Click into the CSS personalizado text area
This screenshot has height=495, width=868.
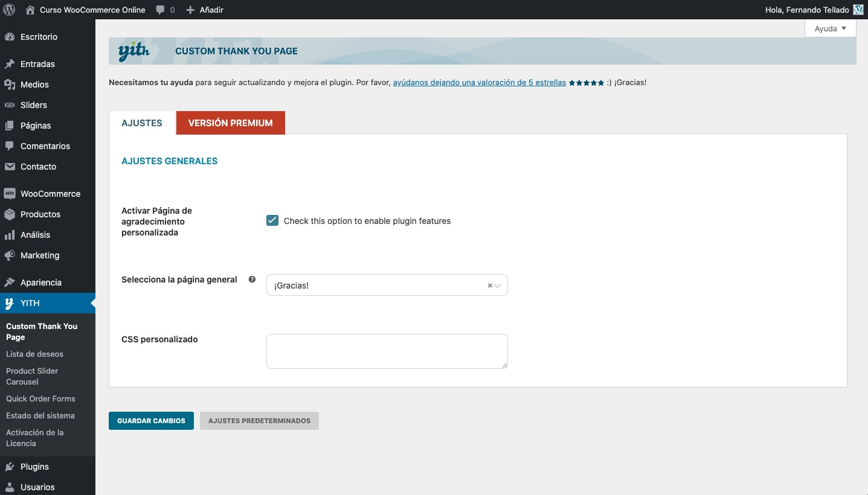387,351
